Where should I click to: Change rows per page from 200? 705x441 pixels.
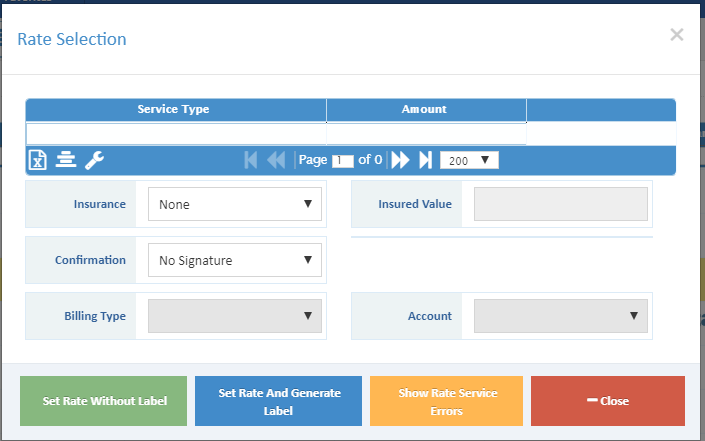pos(469,160)
